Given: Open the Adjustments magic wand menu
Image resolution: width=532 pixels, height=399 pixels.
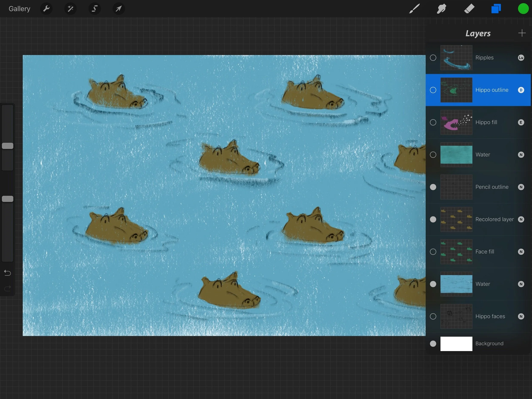Looking at the screenshot, I should click(x=70, y=9).
